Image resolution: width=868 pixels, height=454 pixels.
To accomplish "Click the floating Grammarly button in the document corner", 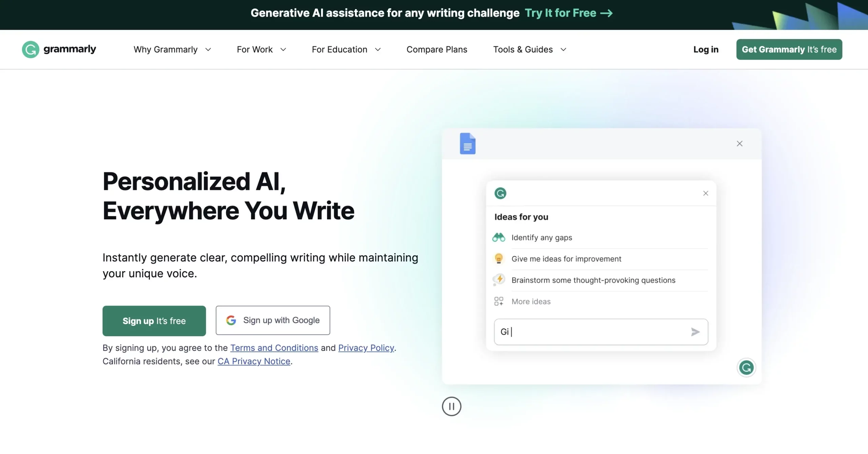I will coord(746,368).
